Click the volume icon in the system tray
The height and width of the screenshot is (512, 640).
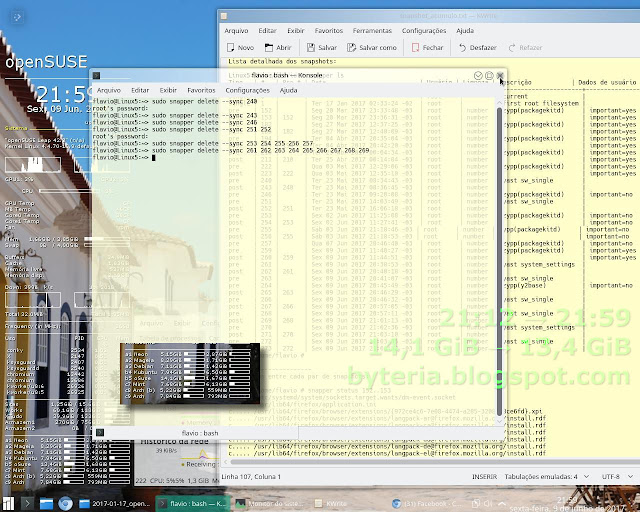(x=488, y=503)
